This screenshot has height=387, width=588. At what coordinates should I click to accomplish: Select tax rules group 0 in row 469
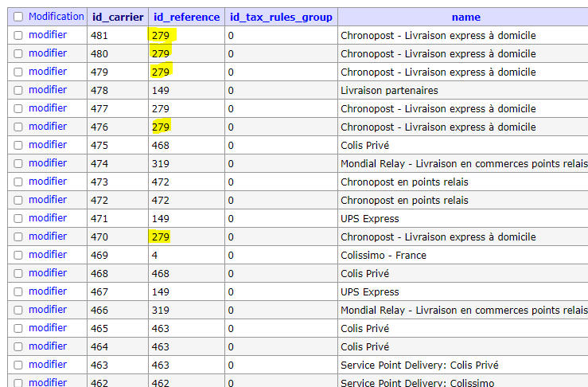pyautogui.click(x=231, y=256)
